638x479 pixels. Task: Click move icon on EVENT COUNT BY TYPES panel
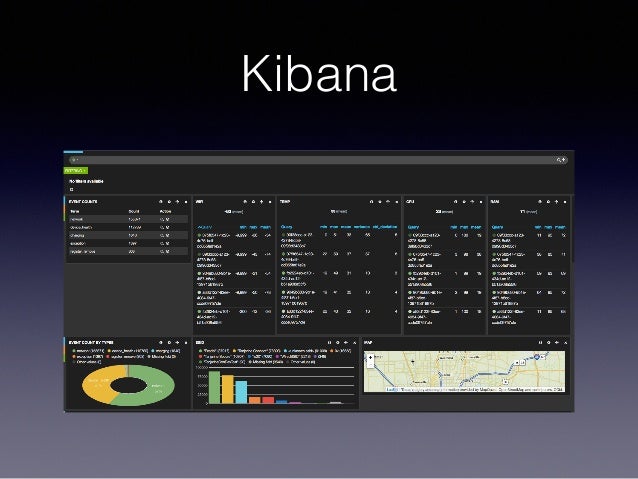click(x=177, y=343)
